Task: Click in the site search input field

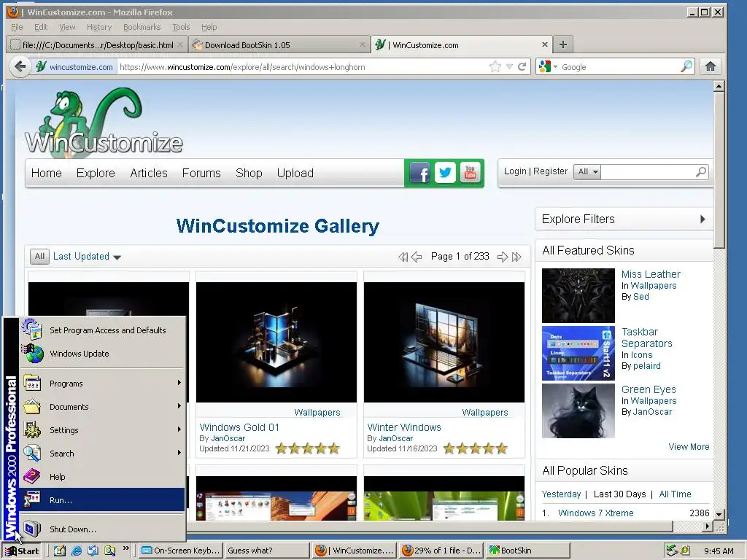Action: tap(648, 171)
